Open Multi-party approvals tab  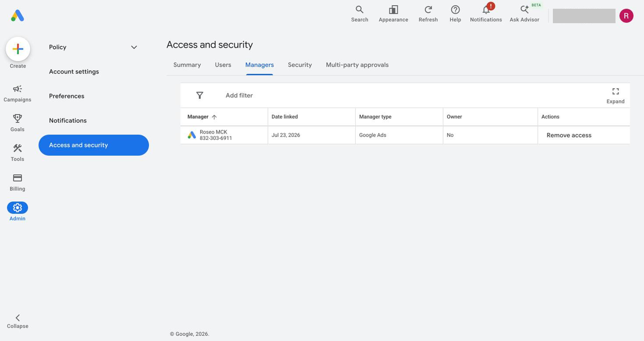(357, 65)
